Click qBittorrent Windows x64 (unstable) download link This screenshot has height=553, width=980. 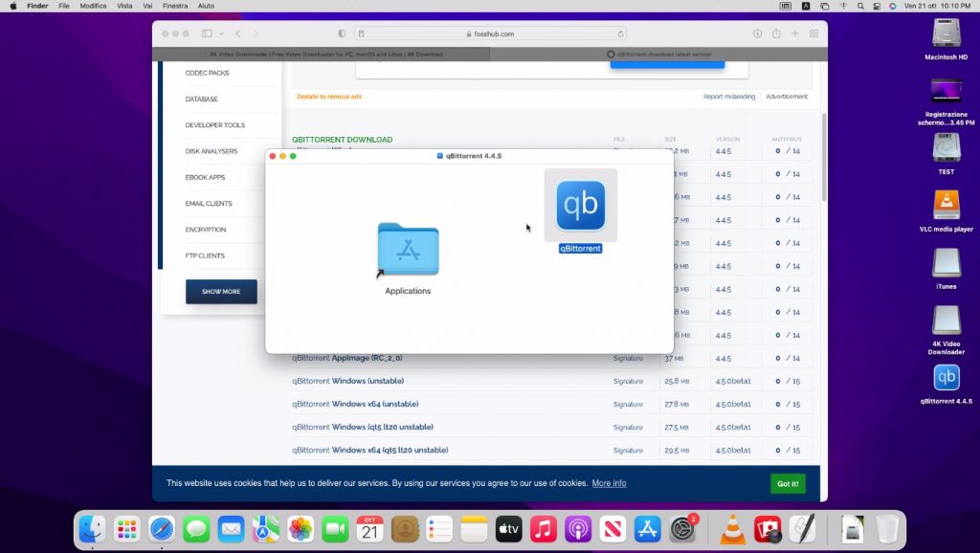[355, 404]
